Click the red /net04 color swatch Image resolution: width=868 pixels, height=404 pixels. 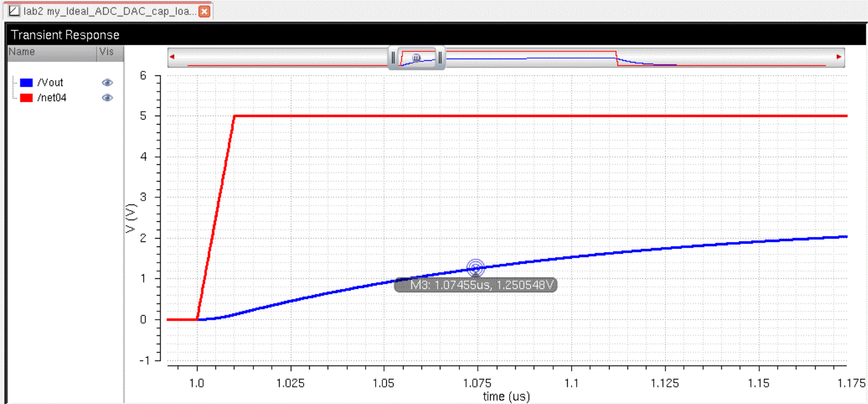tap(26, 98)
